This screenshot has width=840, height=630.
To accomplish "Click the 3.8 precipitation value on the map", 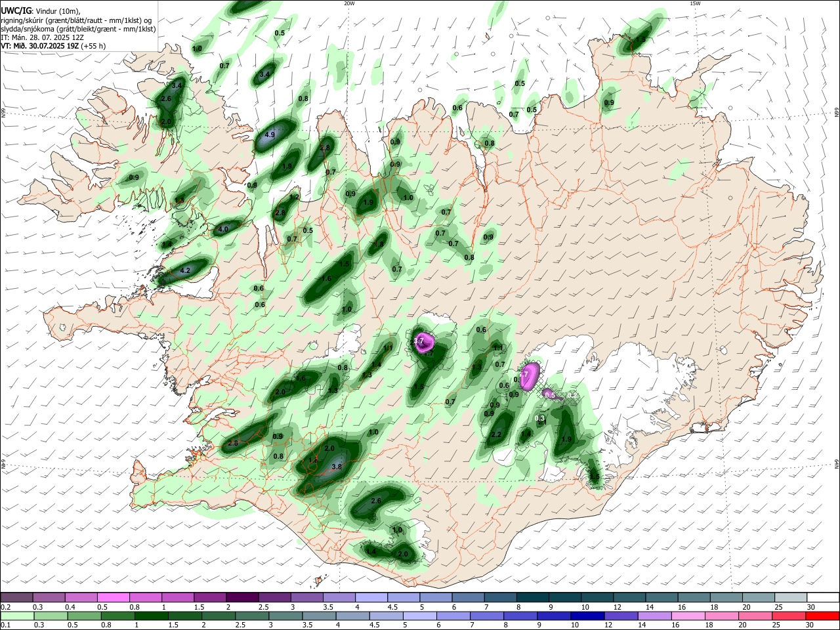I will (337, 467).
